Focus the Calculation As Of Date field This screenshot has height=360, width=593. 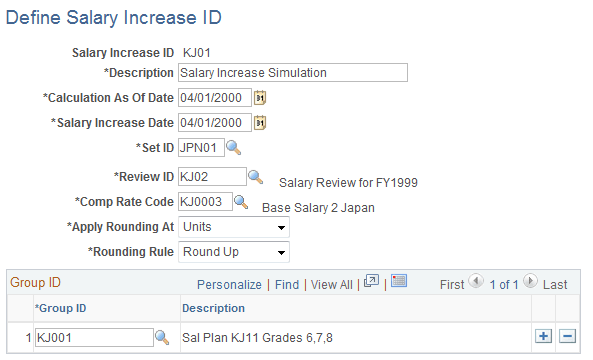point(215,98)
